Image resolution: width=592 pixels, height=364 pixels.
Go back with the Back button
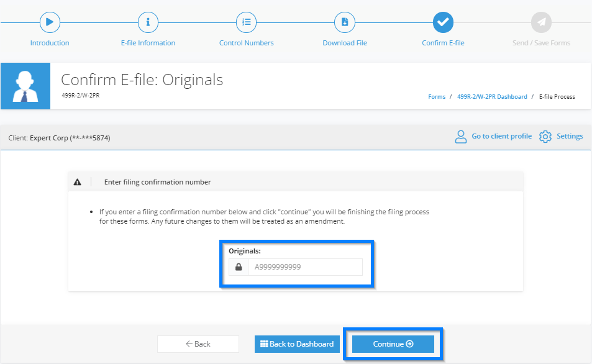(198, 344)
